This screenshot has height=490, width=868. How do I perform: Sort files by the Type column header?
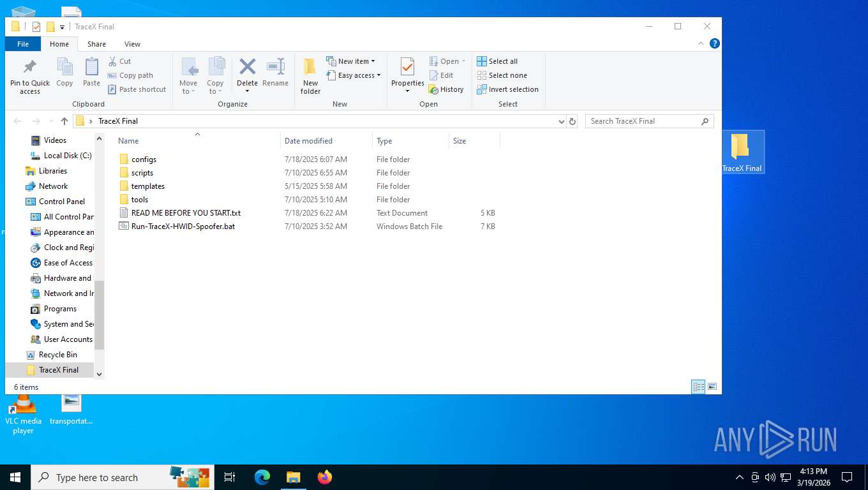pyautogui.click(x=410, y=141)
